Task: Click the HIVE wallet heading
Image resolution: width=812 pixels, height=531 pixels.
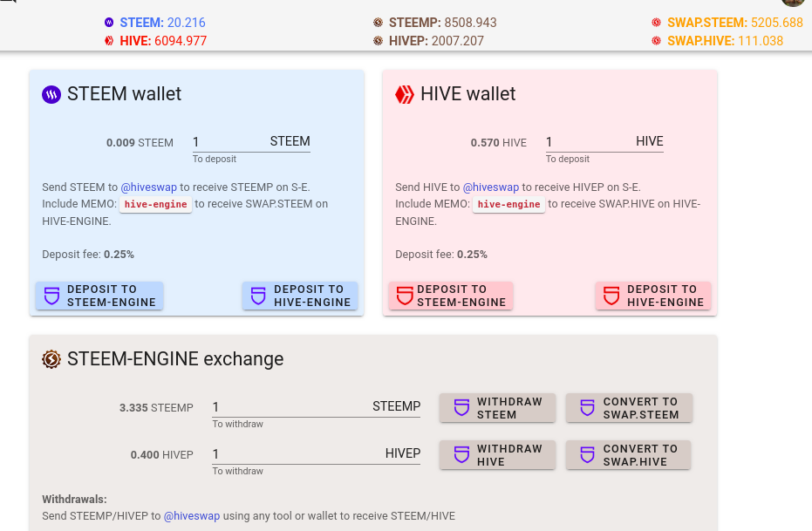Action: [x=468, y=94]
